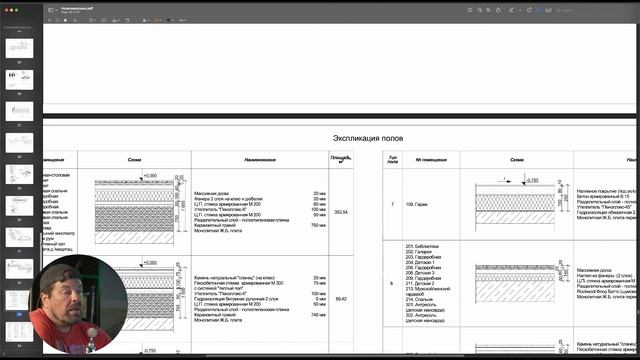Click the room entry "201. Библиотека"
This screenshot has width=640, height=360.
click(x=422, y=247)
